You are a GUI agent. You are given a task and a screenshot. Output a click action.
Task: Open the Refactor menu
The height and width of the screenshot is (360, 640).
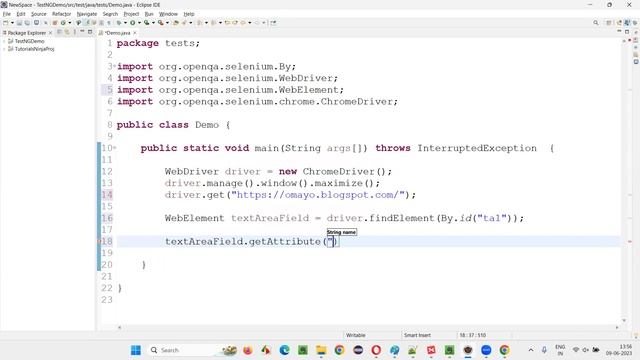pyautogui.click(x=62, y=14)
